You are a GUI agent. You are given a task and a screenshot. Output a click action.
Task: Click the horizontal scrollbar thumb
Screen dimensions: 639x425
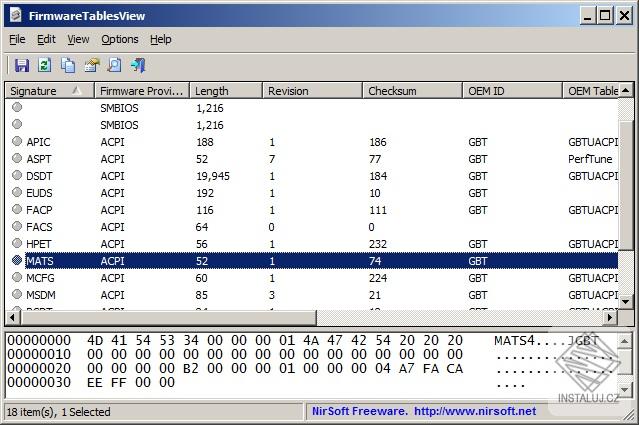click(168, 317)
